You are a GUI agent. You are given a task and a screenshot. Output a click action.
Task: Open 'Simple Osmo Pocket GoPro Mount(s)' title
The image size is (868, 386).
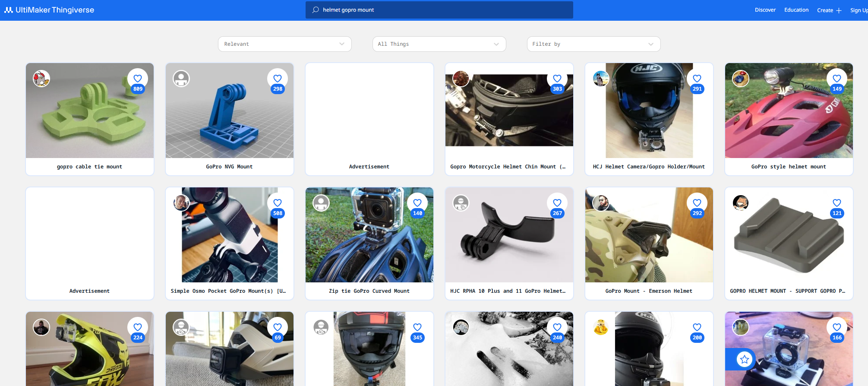(228, 291)
